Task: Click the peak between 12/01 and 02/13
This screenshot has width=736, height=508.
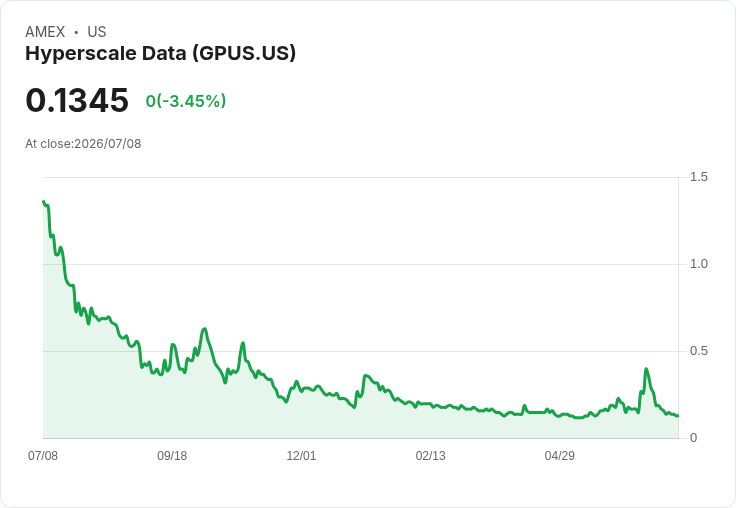Action: (x=366, y=376)
